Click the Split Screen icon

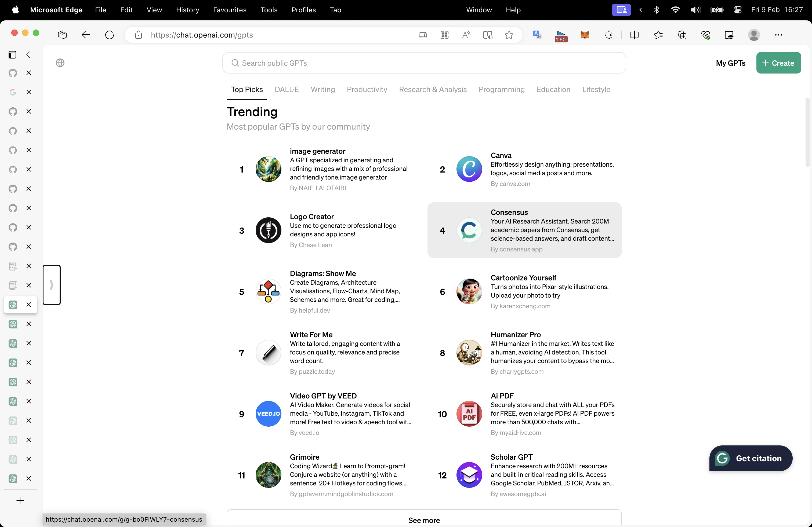[634, 35]
